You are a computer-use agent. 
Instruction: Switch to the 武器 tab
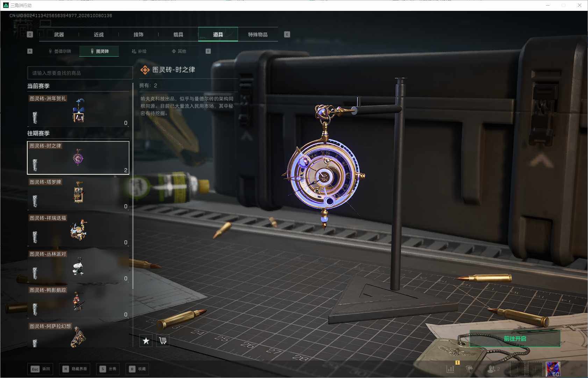(x=59, y=35)
